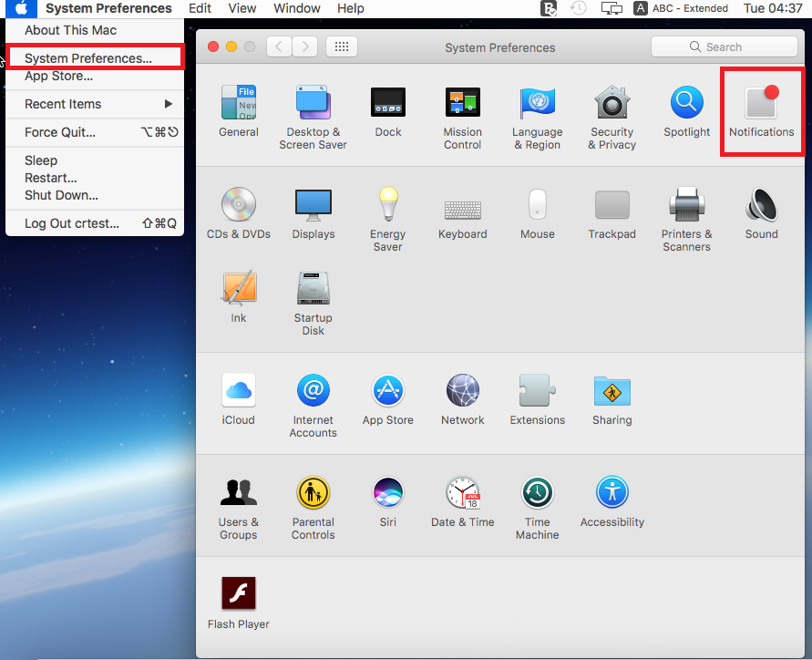Screen dimensions: 812x660
Task: Click the Show All grid button
Action: click(x=341, y=46)
